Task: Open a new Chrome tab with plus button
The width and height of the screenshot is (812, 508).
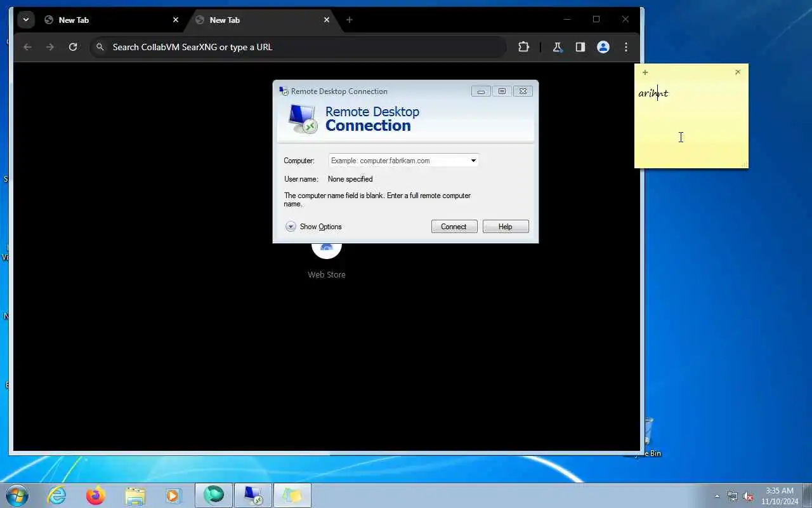Action: [x=349, y=20]
